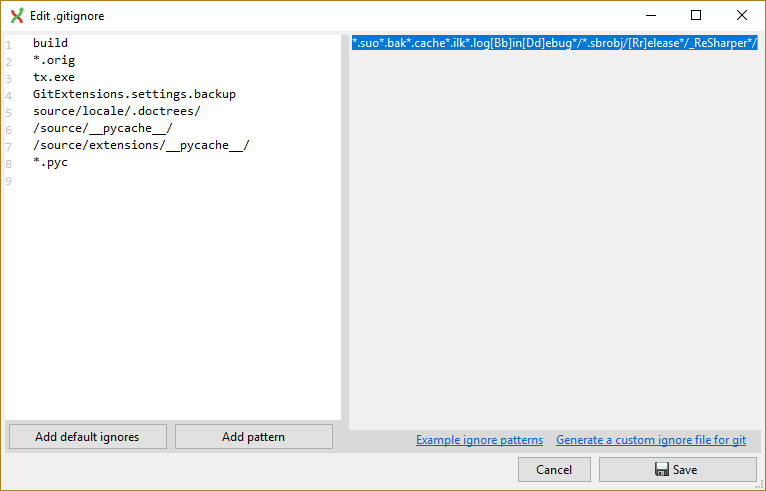This screenshot has width=766, height=491.
Task: Click the 'tx.exe' entry
Action: 54,77
